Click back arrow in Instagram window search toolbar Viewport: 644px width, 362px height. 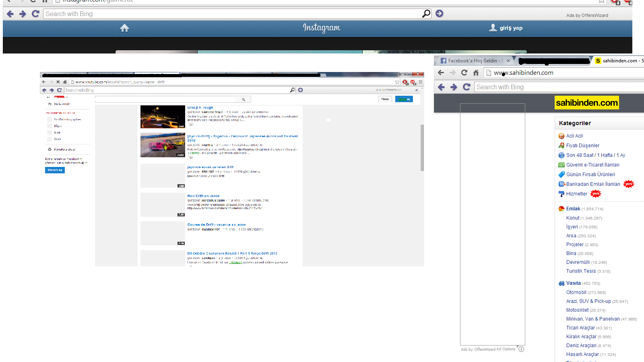tap(10, 14)
